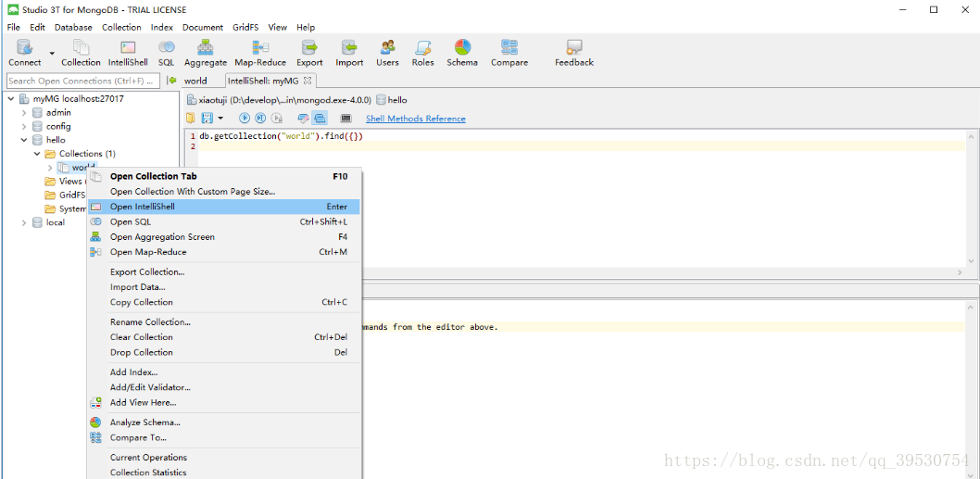The height and width of the screenshot is (479, 980).
Task: Choose Open Collection With Custom Page Size
Action: click(224, 192)
